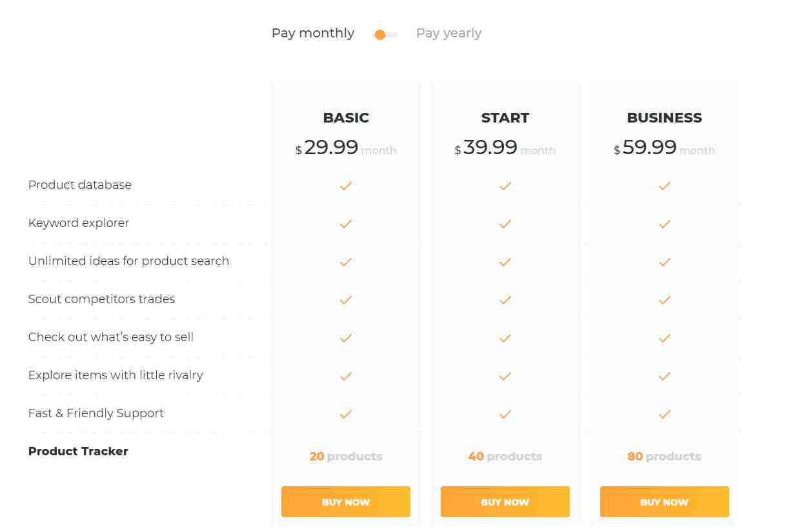This screenshot has width=788, height=532.
Task: Click the BASIC plan heading
Action: click(346, 118)
